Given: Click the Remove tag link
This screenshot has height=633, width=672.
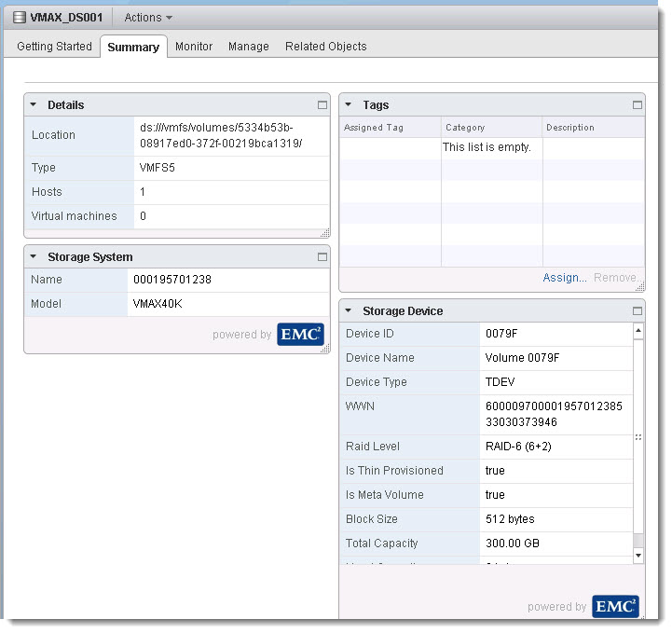Looking at the screenshot, I should pos(616,278).
